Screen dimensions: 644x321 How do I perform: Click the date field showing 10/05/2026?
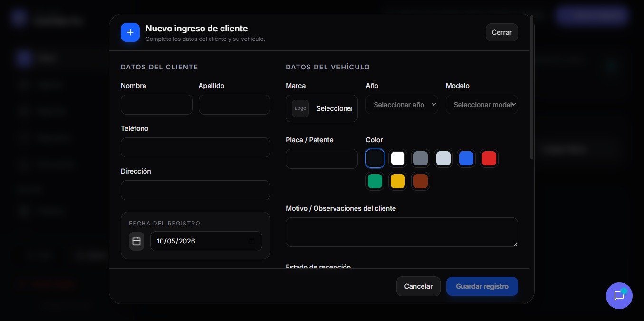206,241
